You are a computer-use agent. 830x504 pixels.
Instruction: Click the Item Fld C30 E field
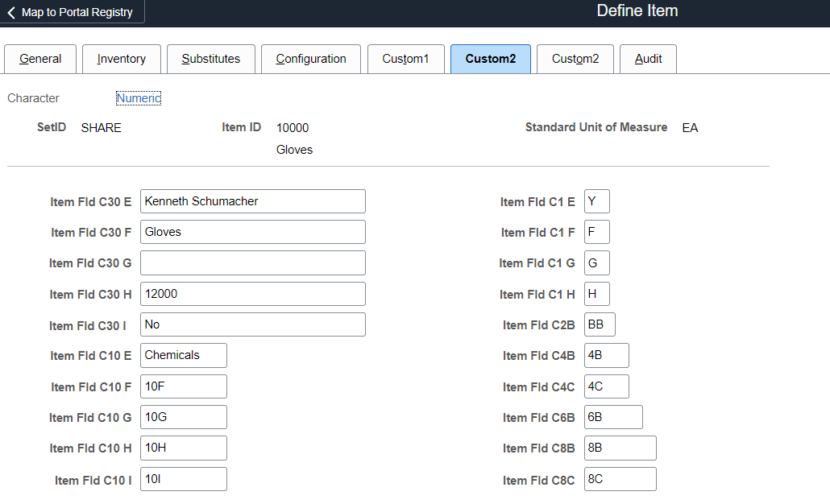point(252,201)
